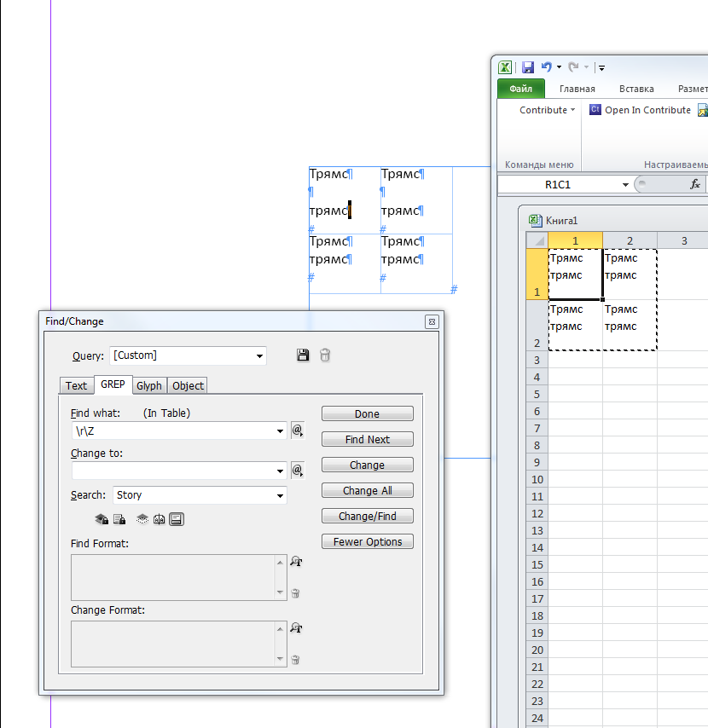
Task: Click top-right InDesign table cell text
Action: pos(416,200)
